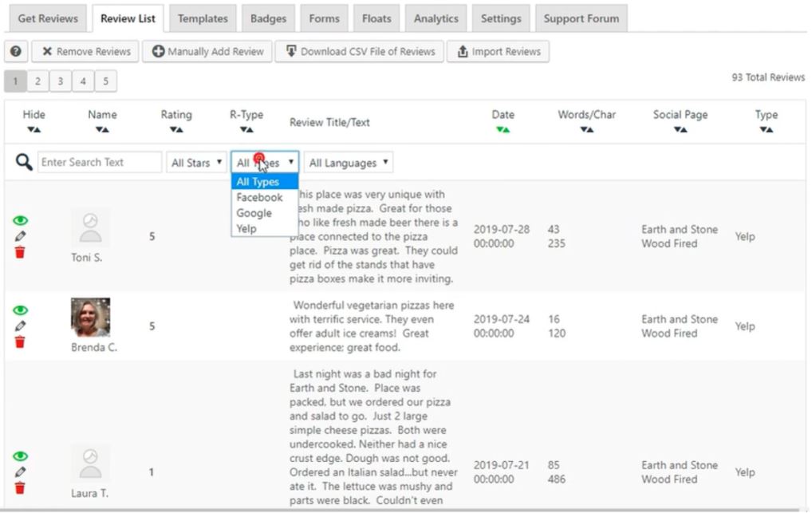Image resolution: width=812 pixels, height=513 pixels.
Task: Click the help question mark icon
Action: (x=15, y=51)
